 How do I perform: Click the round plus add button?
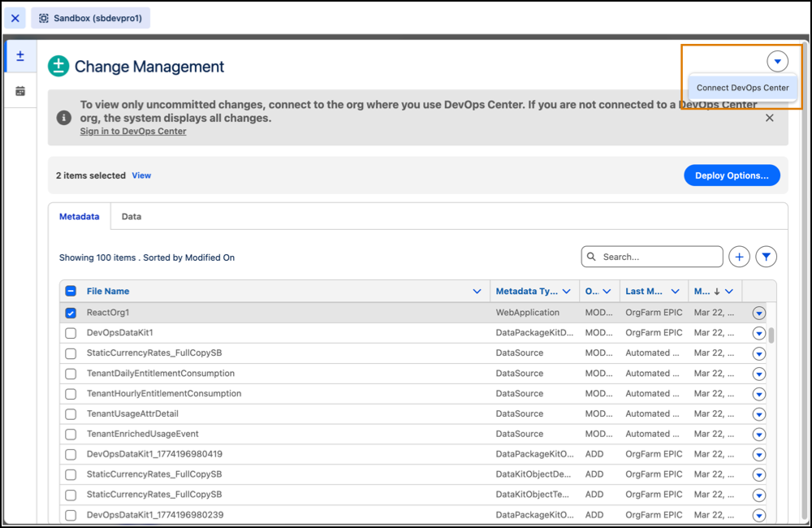[739, 257]
